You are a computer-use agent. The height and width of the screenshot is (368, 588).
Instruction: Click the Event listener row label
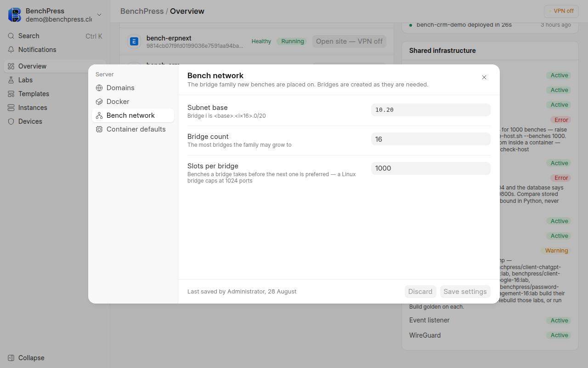(430, 320)
